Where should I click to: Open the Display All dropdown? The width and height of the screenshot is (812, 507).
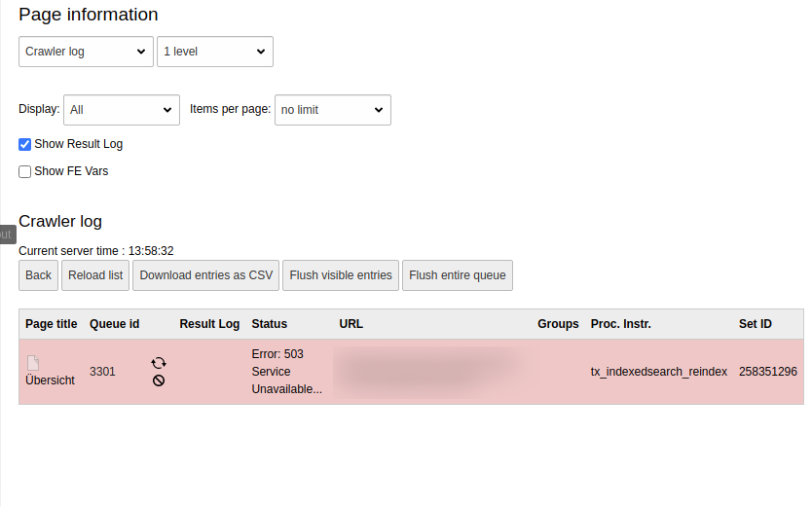[122, 110]
